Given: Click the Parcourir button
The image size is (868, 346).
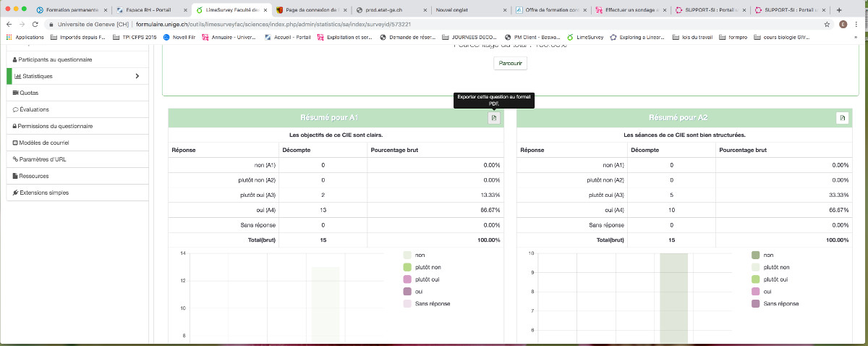Looking at the screenshot, I should 510,63.
